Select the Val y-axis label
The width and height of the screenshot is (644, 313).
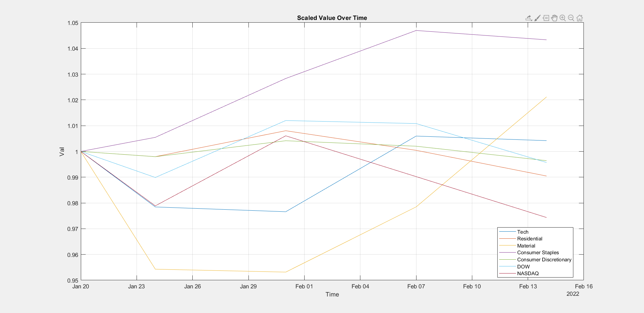click(62, 152)
